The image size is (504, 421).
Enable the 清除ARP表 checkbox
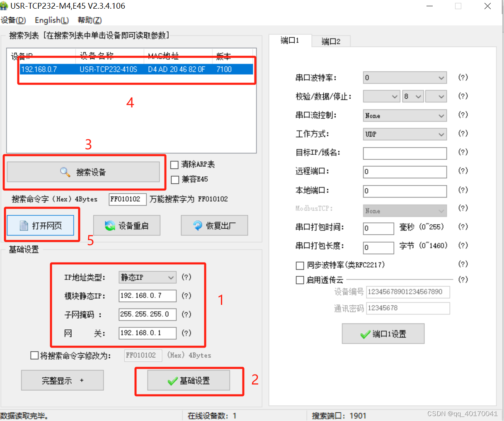(x=175, y=165)
